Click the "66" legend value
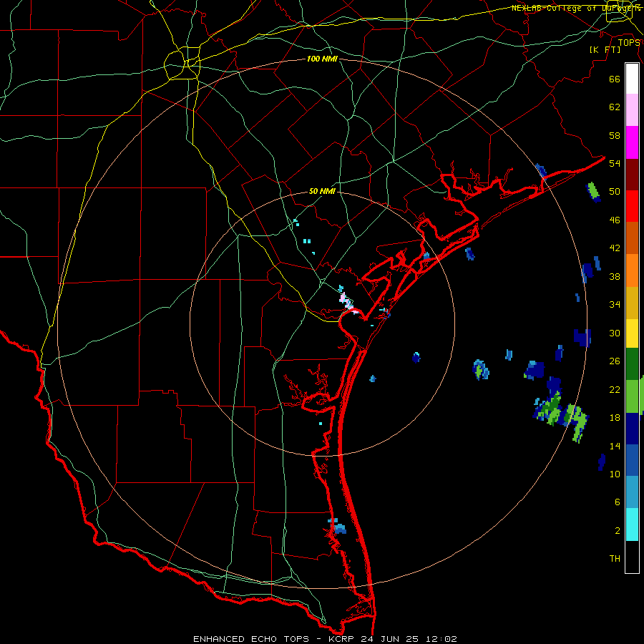This screenshot has height=644, width=644. [615, 79]
